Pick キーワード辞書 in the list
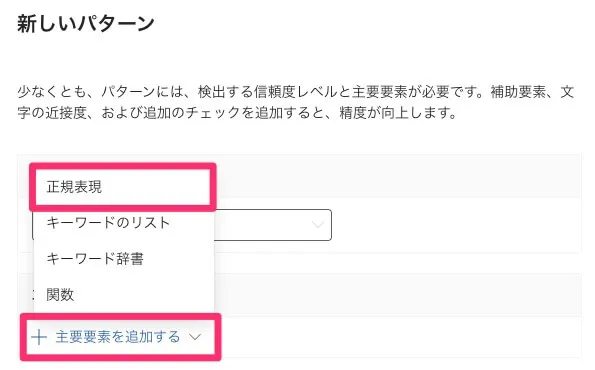Screen dimensions: 595x370 [124, 259]
